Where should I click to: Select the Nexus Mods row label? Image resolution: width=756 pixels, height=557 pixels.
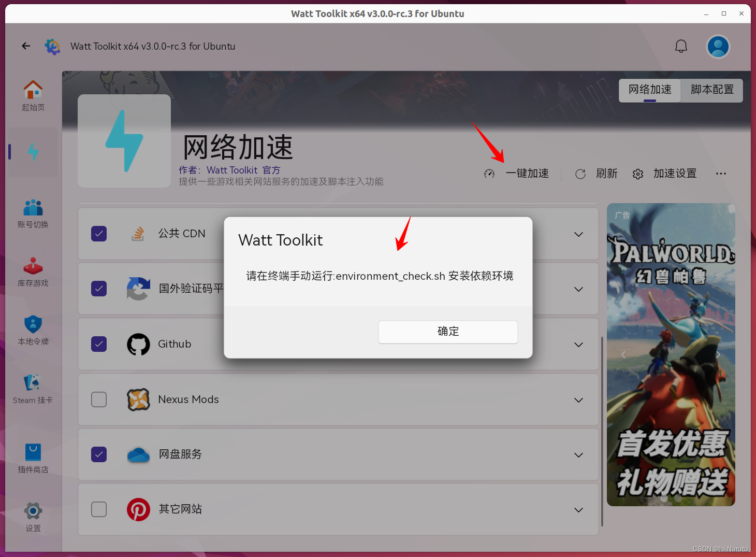(x=188, y=399)
